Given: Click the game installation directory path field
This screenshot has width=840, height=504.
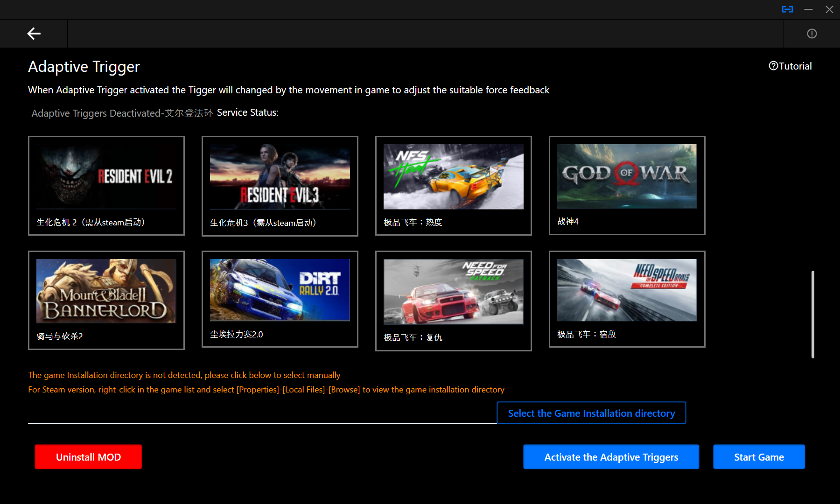Looking at the screenshot, I should click(x=262, y=413).
